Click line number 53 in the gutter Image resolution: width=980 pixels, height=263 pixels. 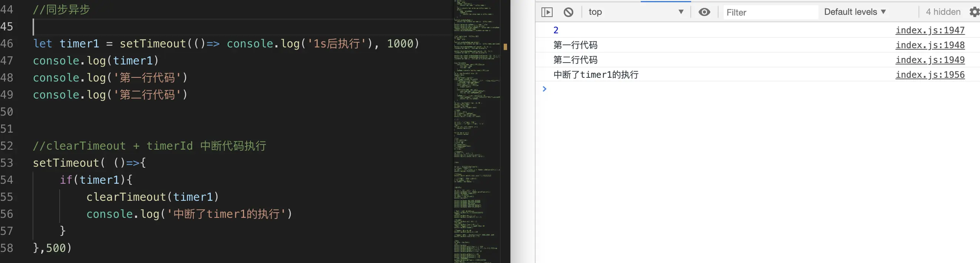[7, 163]
